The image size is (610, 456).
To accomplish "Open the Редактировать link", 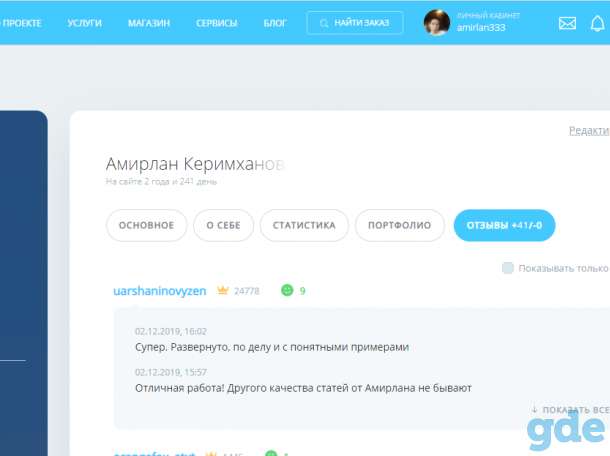I will click(x=589, y=131).
